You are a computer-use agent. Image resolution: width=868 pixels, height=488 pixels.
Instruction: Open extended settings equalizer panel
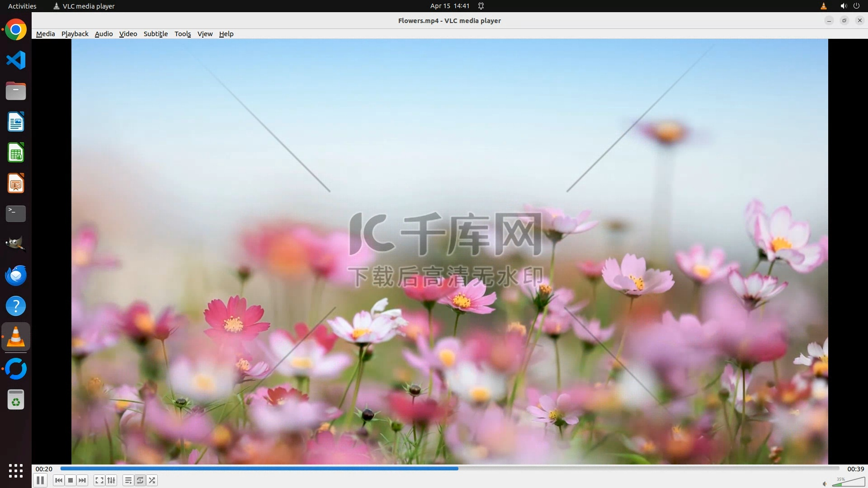click(111, 480)
